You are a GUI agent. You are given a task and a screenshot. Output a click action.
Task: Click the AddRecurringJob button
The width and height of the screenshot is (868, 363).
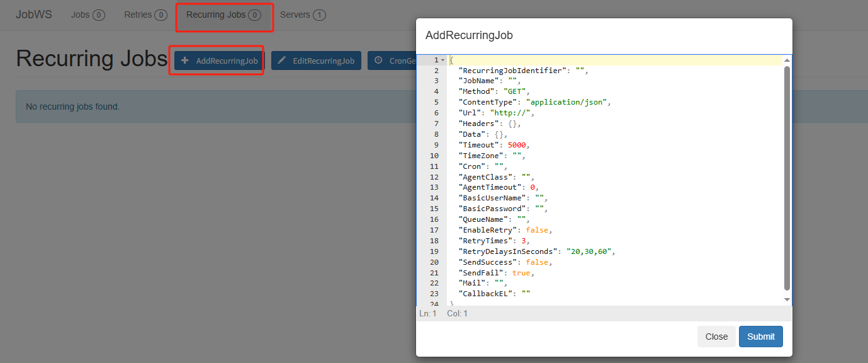click(x=220, y=60)
